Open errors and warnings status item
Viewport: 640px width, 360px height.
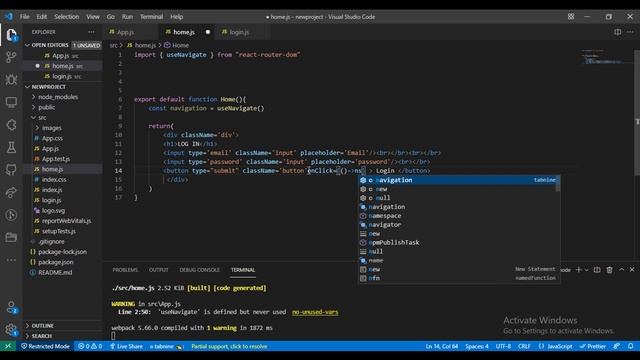(x=90, y=346)
